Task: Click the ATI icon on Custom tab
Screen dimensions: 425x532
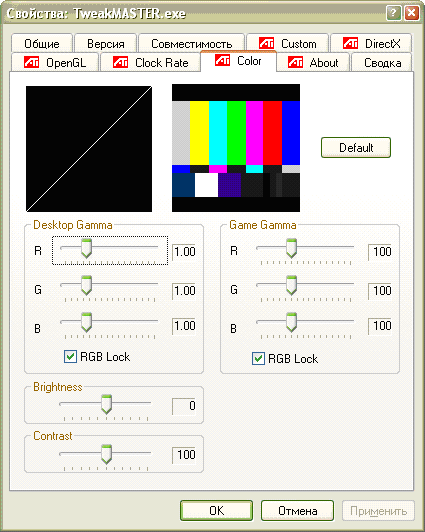Action: (x=266, y=43)
